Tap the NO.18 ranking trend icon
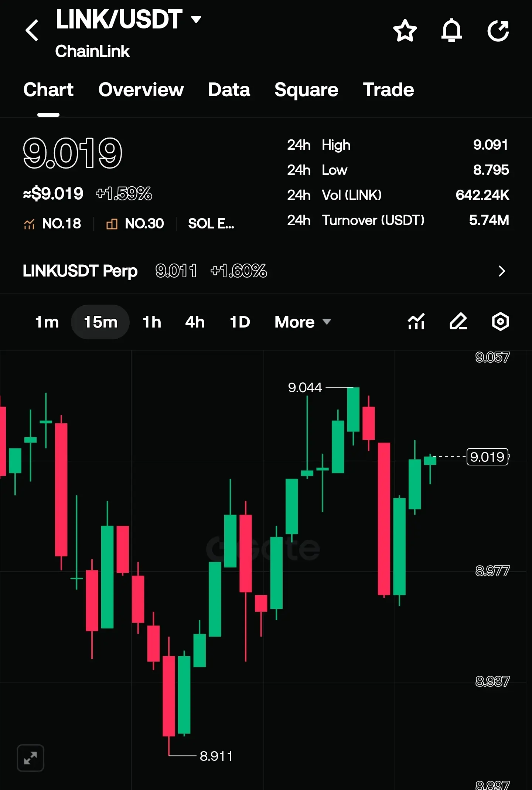Image resolution: width=532 pixels, height=790 pixels. pyautogui.click(x=29, y=224)
